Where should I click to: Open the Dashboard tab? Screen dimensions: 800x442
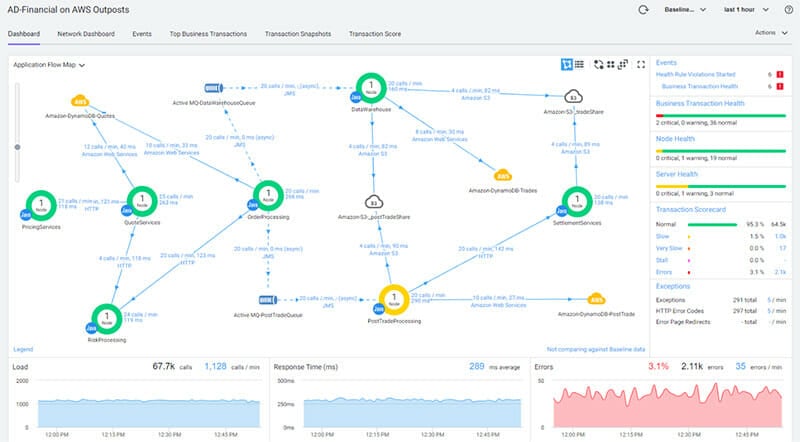[x=24, y=34]
